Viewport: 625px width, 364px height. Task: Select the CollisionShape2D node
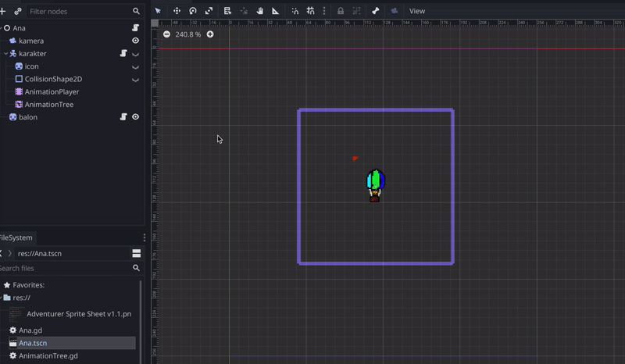click(x=53, y=79)
